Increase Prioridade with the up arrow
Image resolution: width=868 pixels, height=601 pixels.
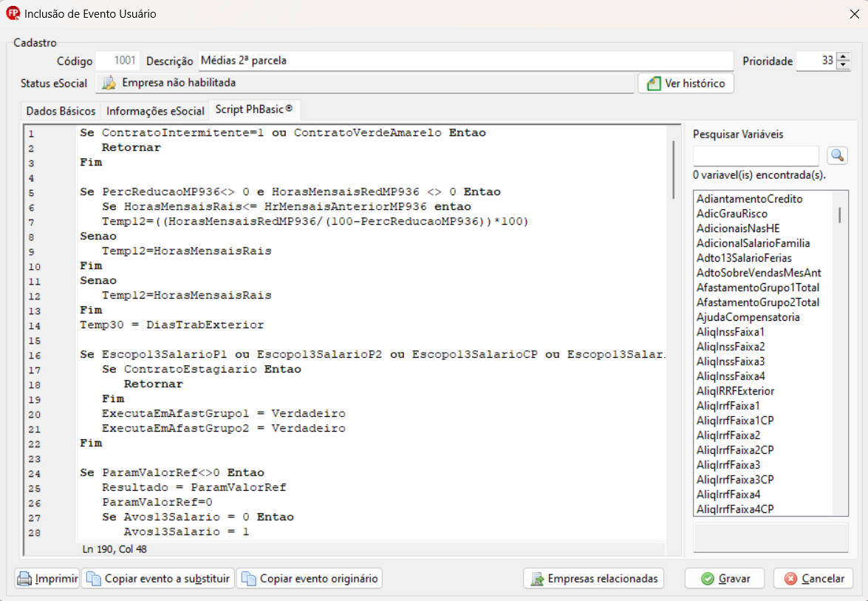(x=843, y=57)
